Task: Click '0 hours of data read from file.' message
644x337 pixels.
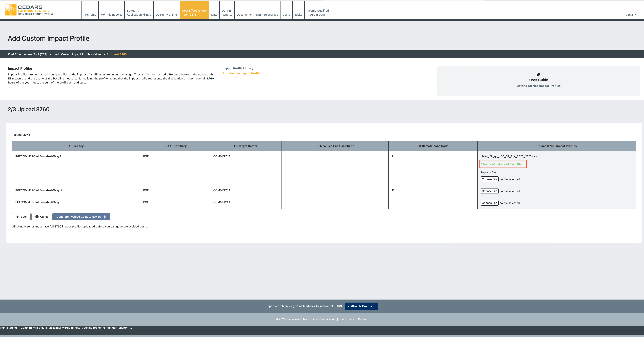Action: [501, 164]
